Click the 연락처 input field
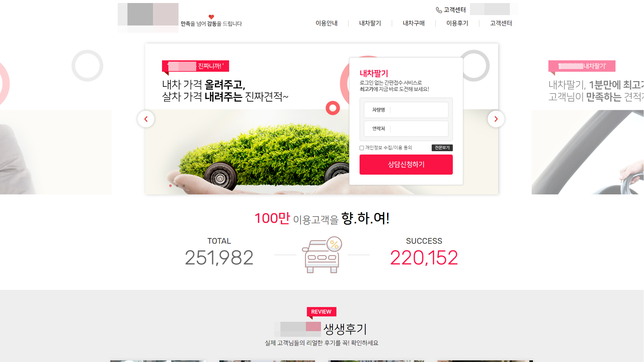The image size is (644, 362). tap(406, 129)
